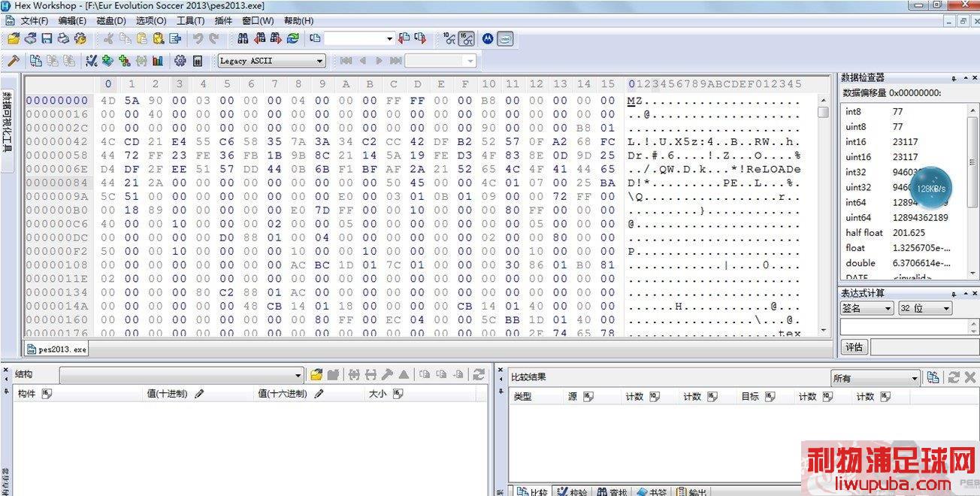
Task: Open the 插件 menu
Action: click(x=223, y=20)
